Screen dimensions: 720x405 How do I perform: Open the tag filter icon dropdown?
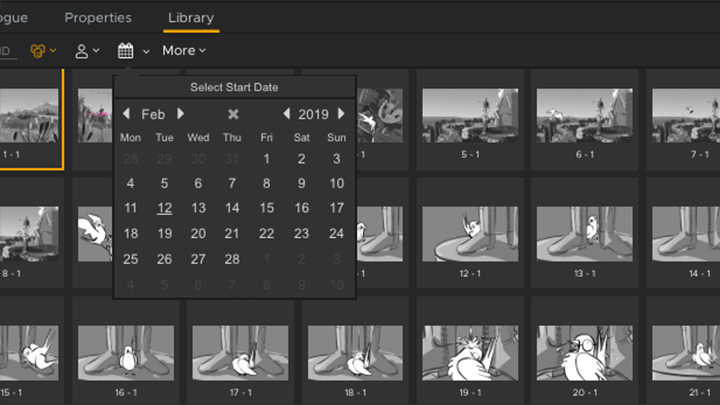point(43,50)
